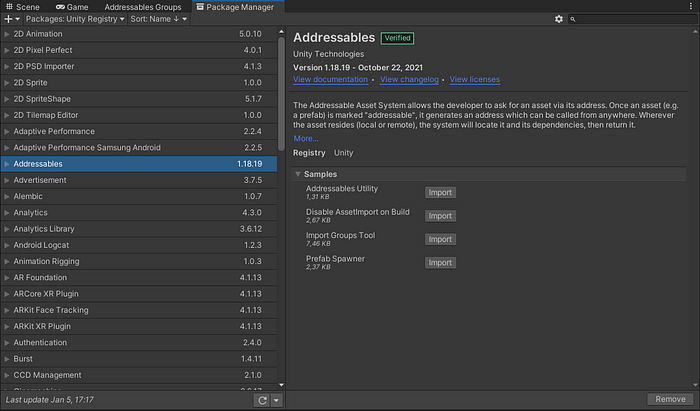Screen dimensions: 700x411
Task: Import Disable AssetImport on Build sample
Action: 440,216
